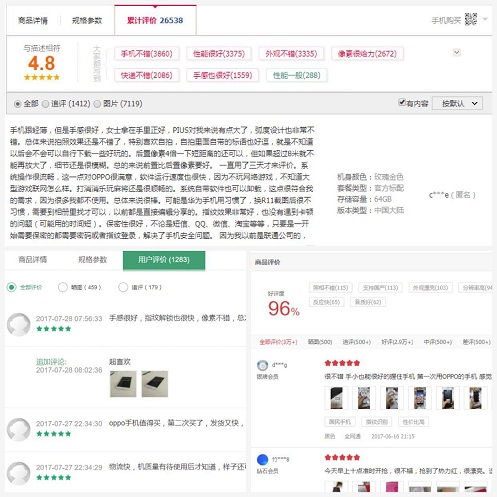Screen dimensions: 497x497
Task: Open second follow-up review photo thumbnail
Action: [155, 384]
